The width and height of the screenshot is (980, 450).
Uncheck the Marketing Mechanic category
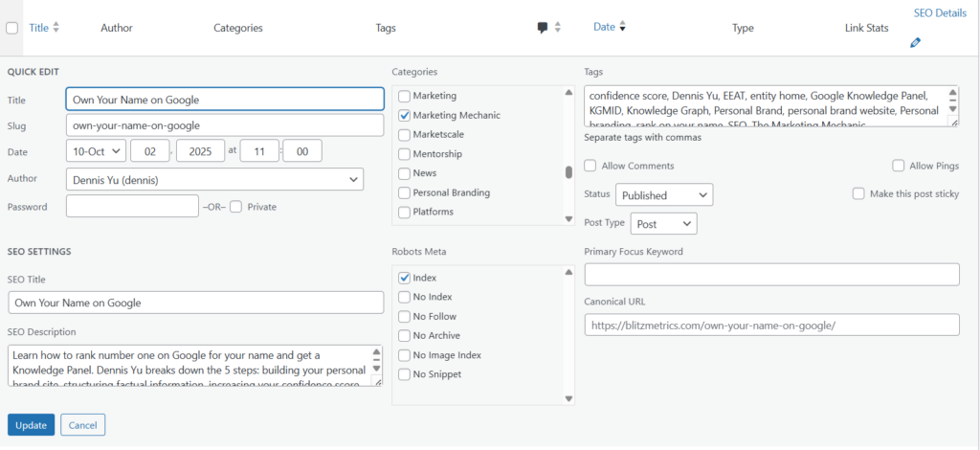(x=404, y=116)
